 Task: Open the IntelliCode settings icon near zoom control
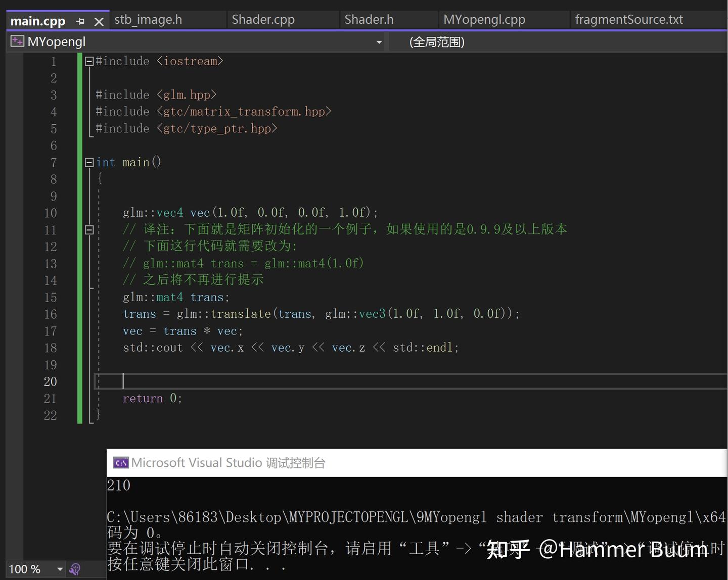[75, 569]
